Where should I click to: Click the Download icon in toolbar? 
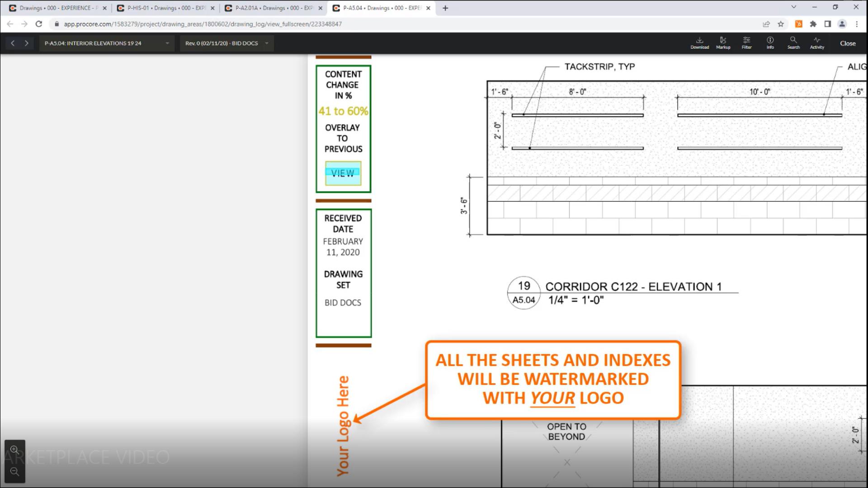699,42
